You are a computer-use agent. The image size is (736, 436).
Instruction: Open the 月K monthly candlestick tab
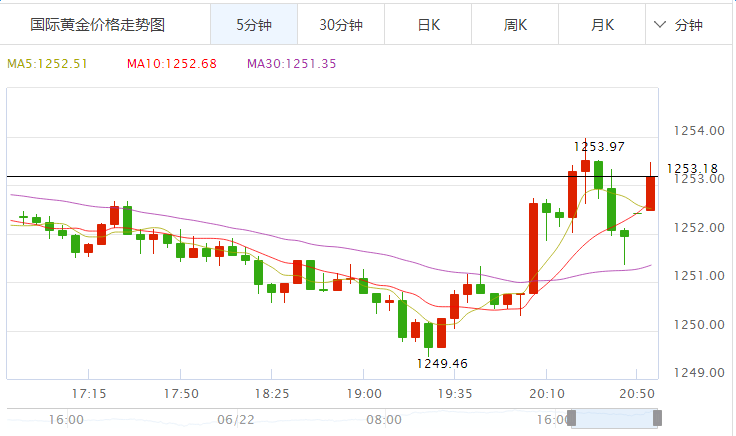[602, 24]
